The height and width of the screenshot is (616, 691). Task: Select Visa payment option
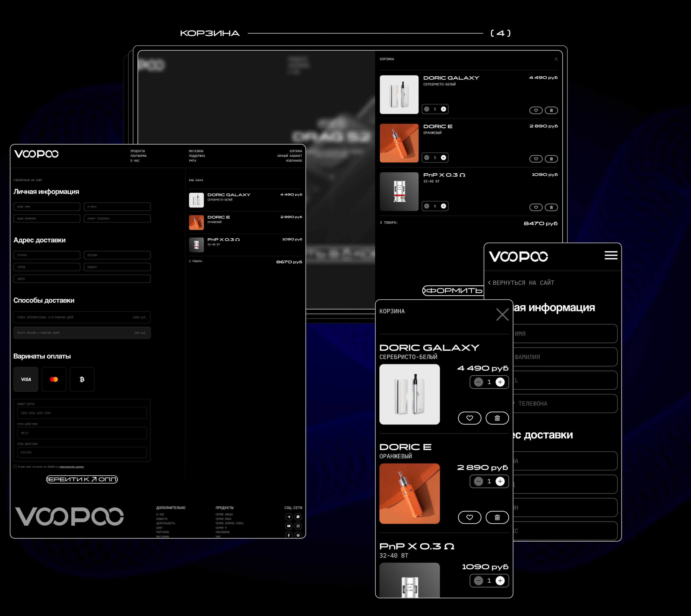(x=26, y=379)
